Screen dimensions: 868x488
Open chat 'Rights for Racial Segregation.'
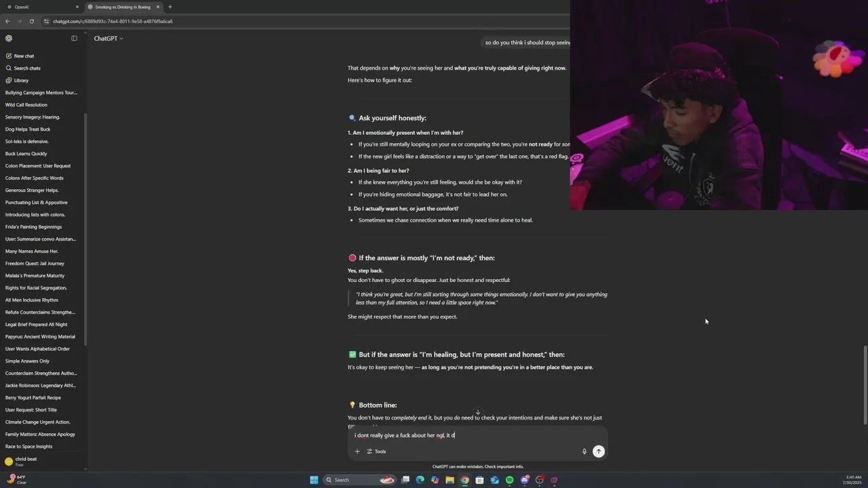36,288
